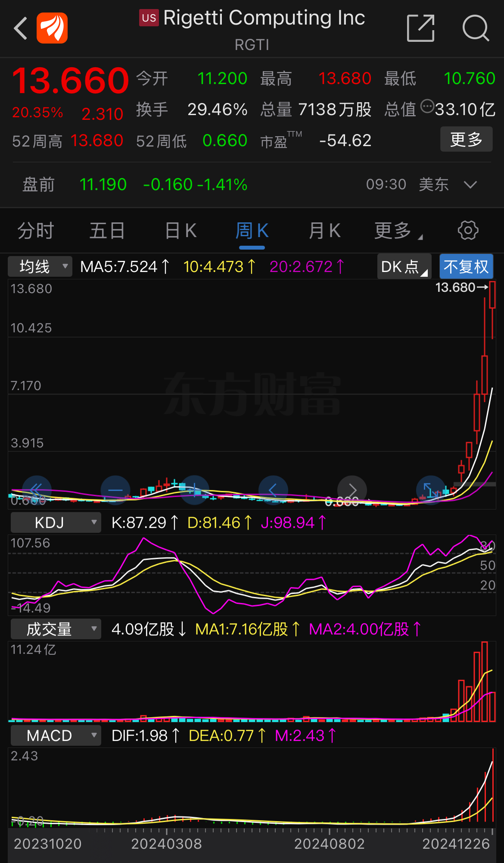
Task: Tap the share/export icon
Action: click(420, 28)
